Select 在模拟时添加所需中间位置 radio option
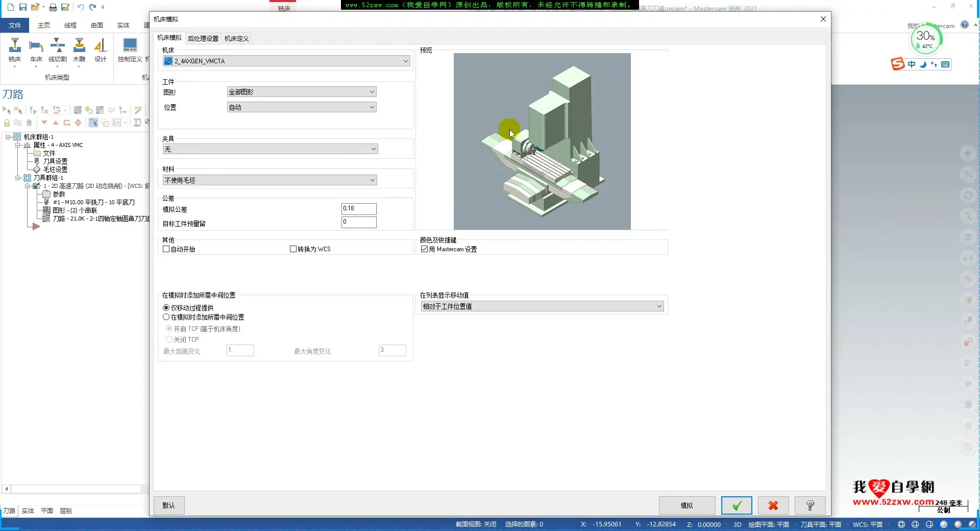This screenshot has width=980, height=531. coord(166,317)
